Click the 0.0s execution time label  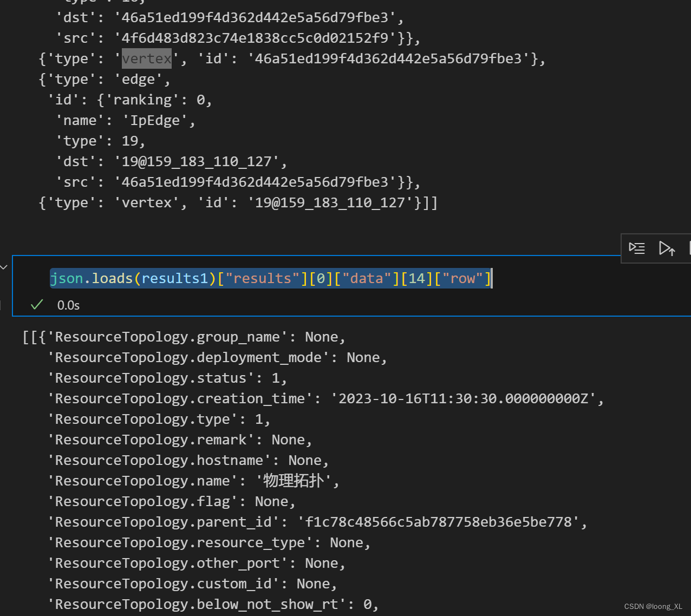click(x=68, y=306)
